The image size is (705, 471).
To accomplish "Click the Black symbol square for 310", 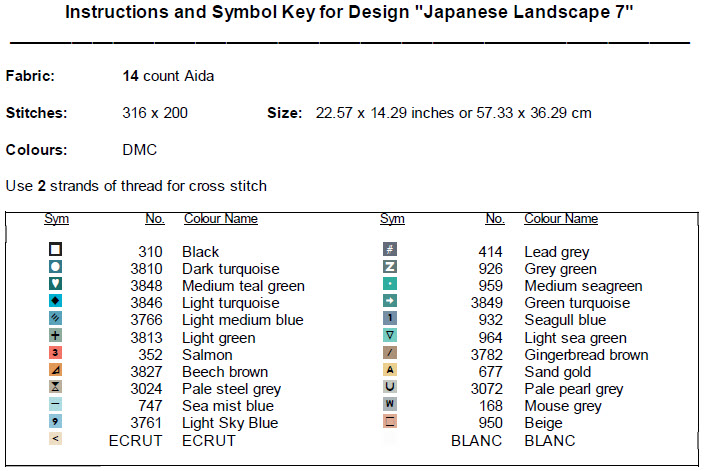I will pyautogui.click(x=56, y=250).
